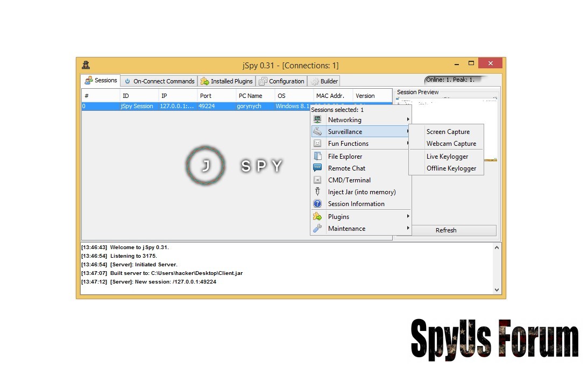Click the Installed Plugins tab puzzle icon
The image size is (588, 368).
[x=205, y=81]
